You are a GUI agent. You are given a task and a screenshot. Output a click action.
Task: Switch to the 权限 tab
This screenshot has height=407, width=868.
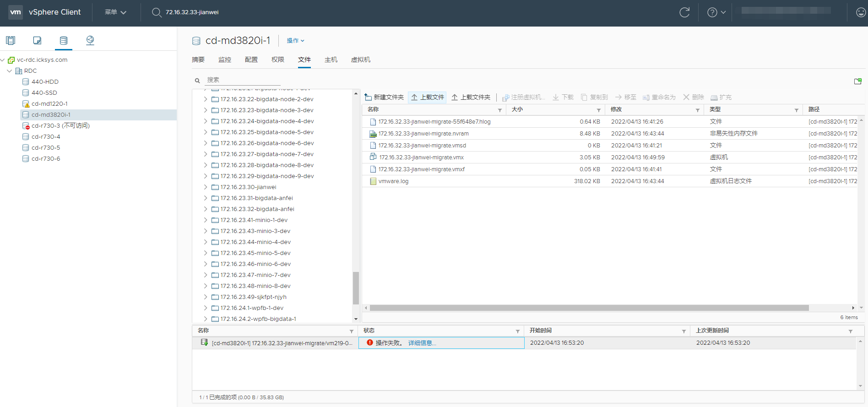coord(278,60)
